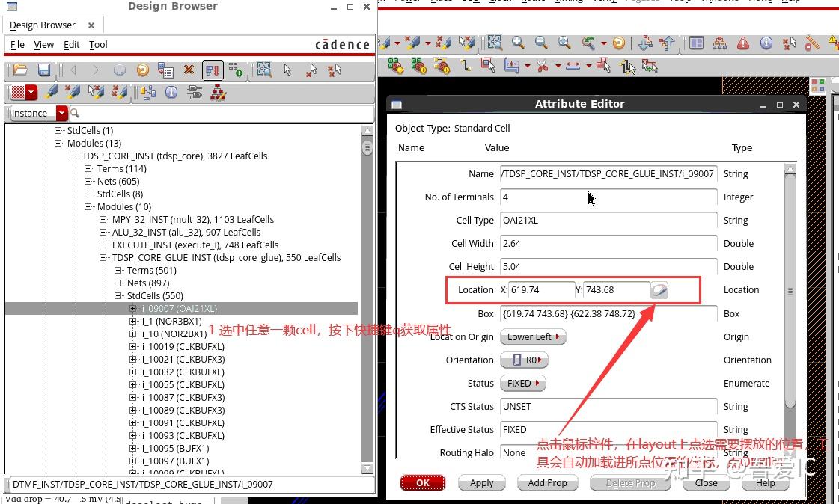
Task: Toggle the highlighted hierarchy sort button
Action: pyautogui.click(x=212, y=70)
